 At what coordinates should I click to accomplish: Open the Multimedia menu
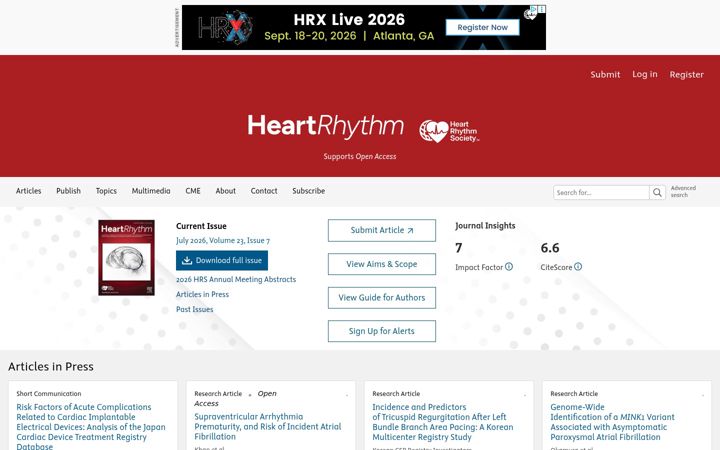point(151,191)
